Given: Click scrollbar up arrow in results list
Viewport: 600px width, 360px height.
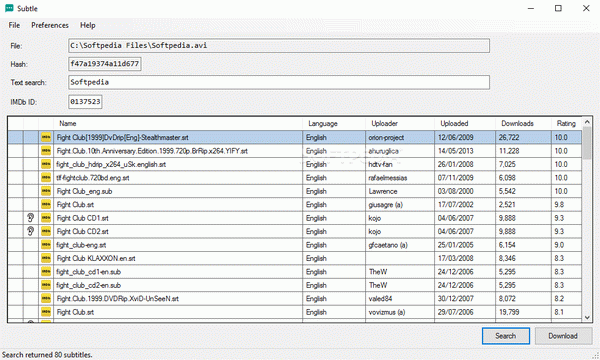Looking at the screenshot, I should point(587,122).
